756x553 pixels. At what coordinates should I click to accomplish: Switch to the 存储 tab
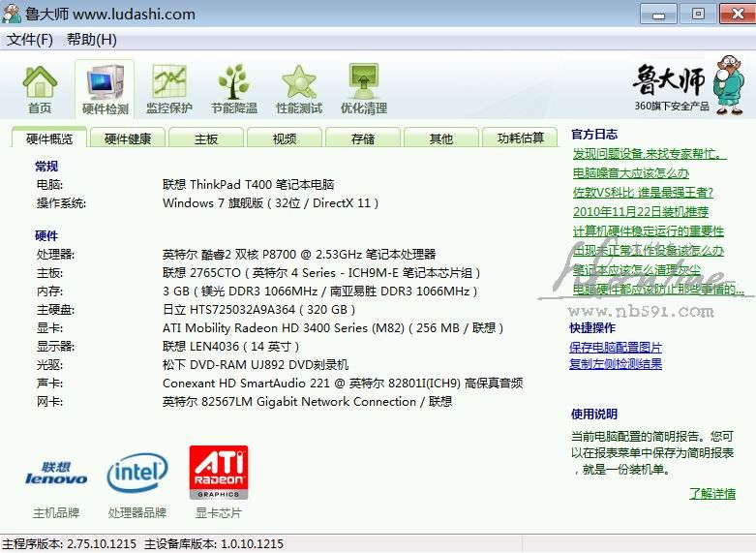363,138
